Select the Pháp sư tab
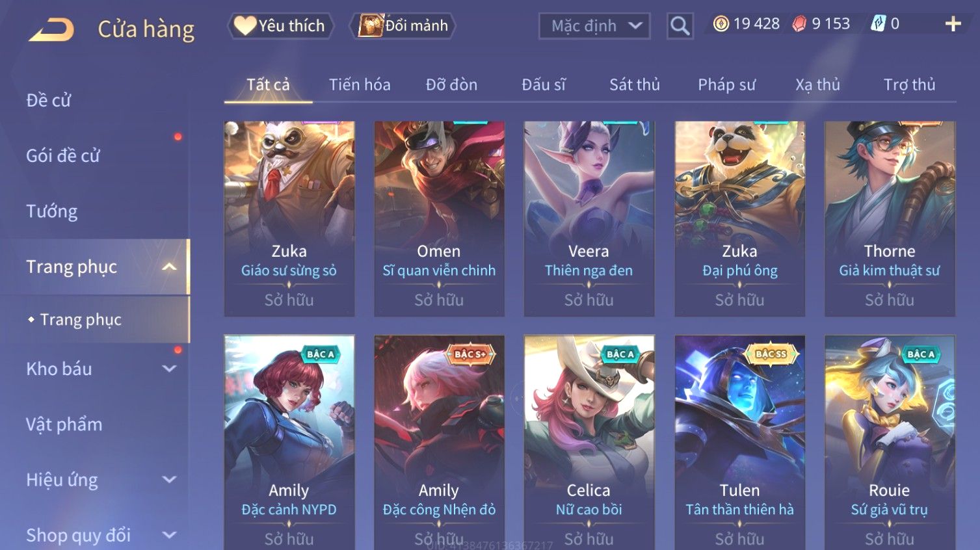Screen dimensions: 980x550 coord(726,85)
